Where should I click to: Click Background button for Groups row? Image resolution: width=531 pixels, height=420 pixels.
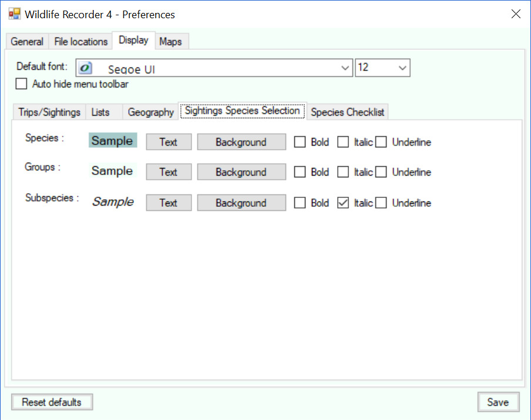pos(241,172)
